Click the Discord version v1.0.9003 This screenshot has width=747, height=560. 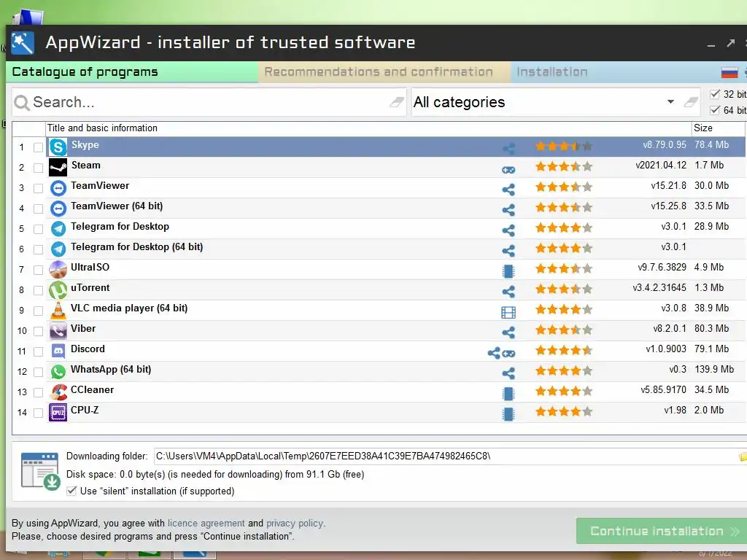[666, 349]
